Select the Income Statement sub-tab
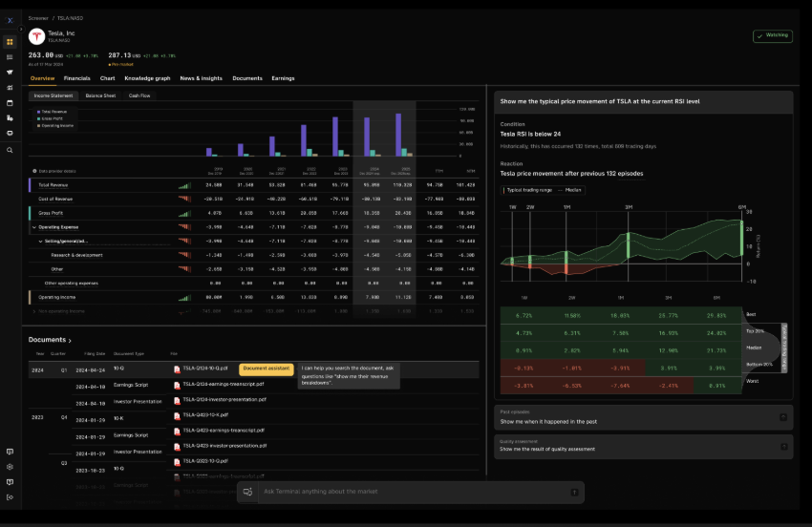 point(53,95)
